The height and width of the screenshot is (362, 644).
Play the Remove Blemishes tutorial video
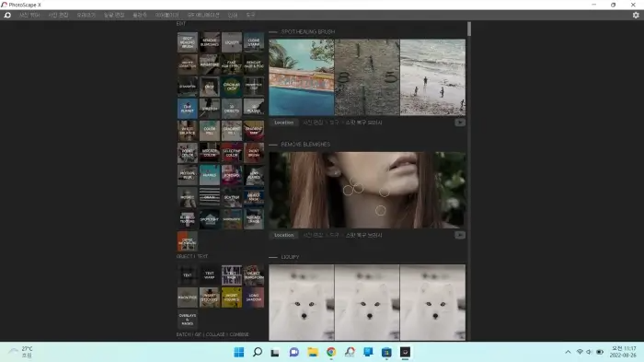click(460, 235)
